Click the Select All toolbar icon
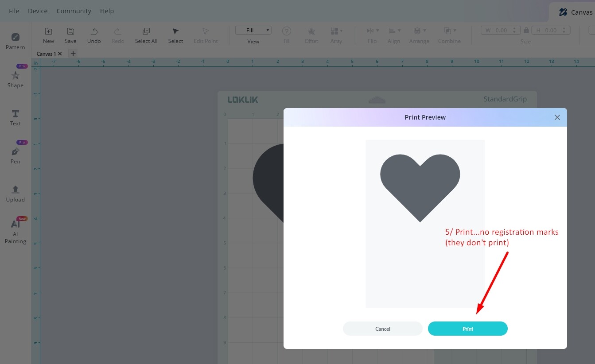Screen dimensions: 595x364 click(146, 31)
